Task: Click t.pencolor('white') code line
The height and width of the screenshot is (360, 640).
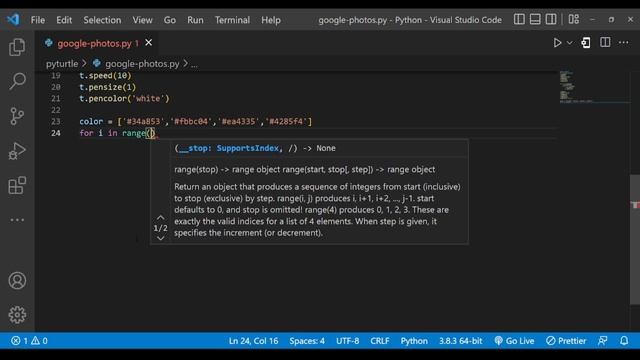Action: click(124, 98)
